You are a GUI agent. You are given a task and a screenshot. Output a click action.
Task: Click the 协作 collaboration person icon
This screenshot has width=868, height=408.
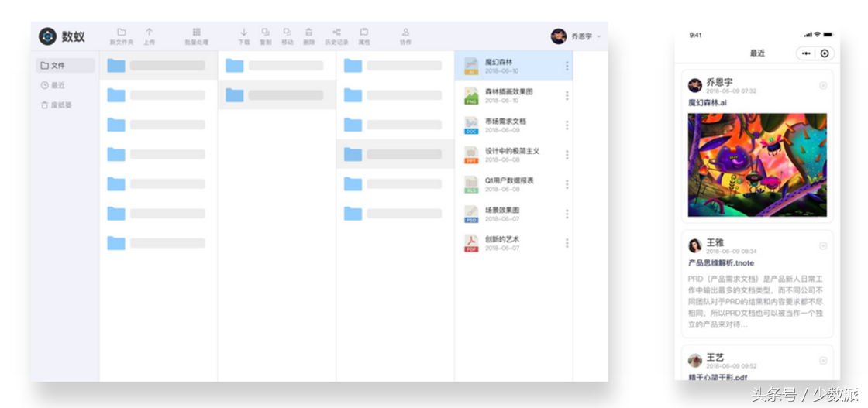406,32
